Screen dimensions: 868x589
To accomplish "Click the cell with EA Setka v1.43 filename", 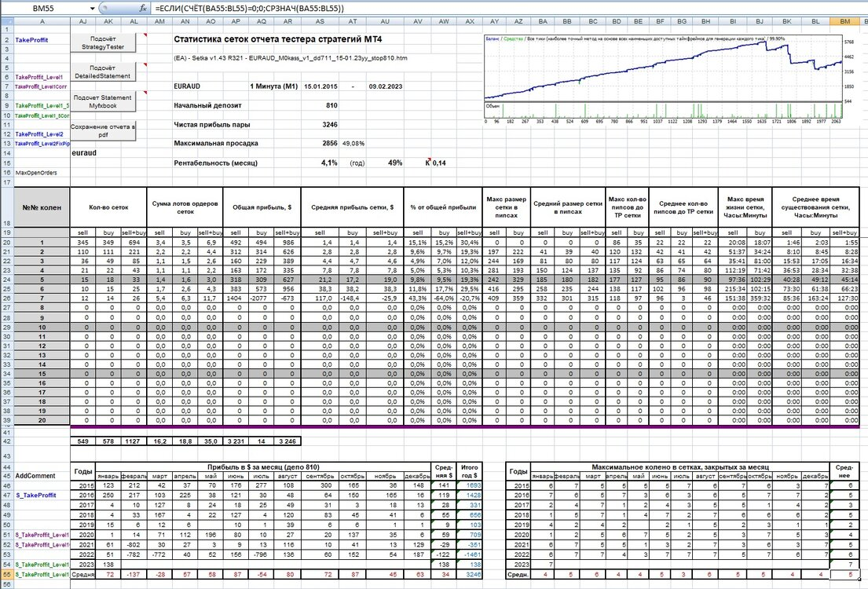I will tap(291, 57).
